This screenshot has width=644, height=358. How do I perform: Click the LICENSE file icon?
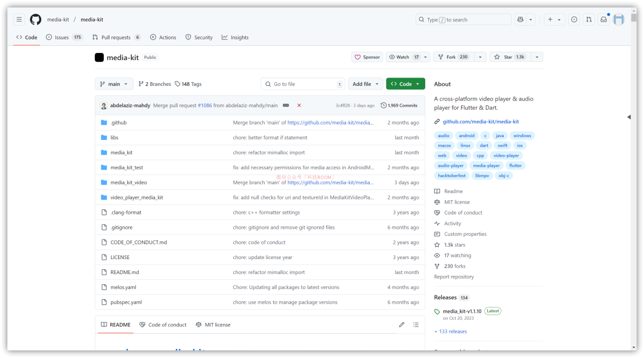[104, 257]
